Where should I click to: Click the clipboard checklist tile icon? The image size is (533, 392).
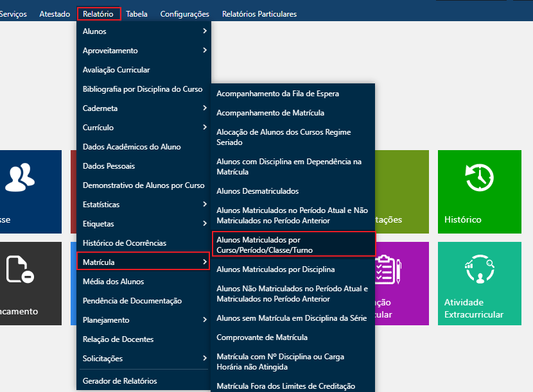point(388,269)
